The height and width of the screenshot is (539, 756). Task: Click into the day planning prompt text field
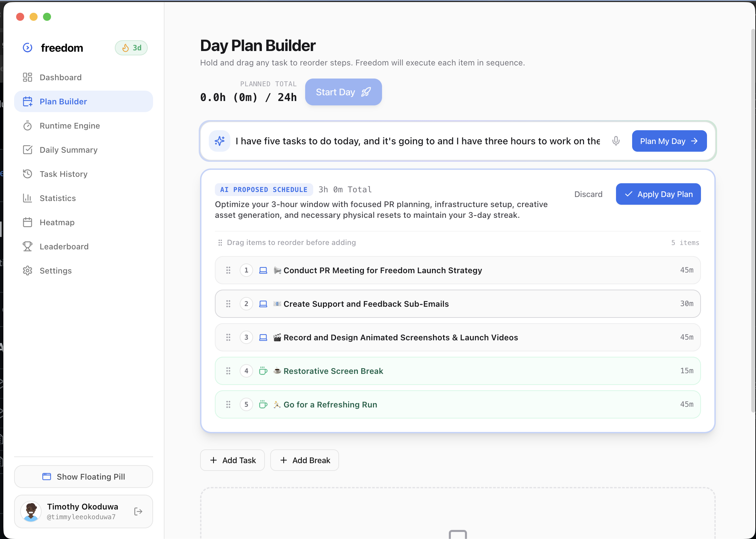pos(418,141)
